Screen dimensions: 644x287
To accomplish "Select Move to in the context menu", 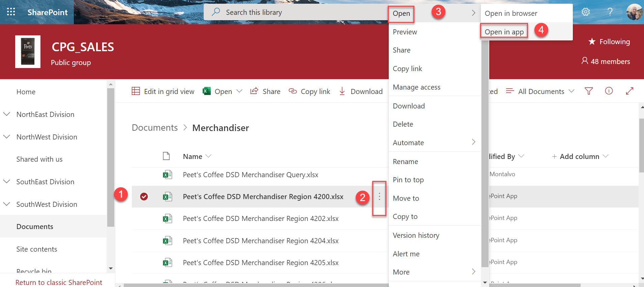I will (435, 198).
